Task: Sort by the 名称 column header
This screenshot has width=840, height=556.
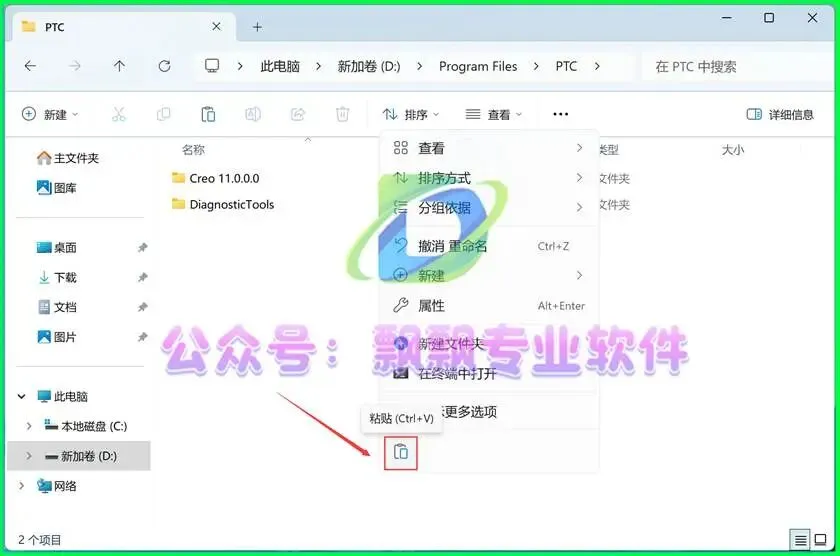Action: tap(193, 149)
